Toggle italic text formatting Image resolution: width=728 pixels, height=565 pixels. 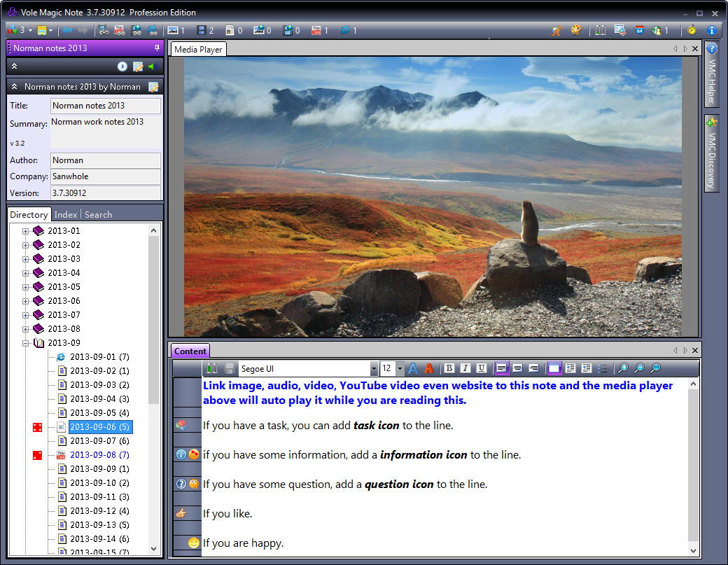coord(465,368)
